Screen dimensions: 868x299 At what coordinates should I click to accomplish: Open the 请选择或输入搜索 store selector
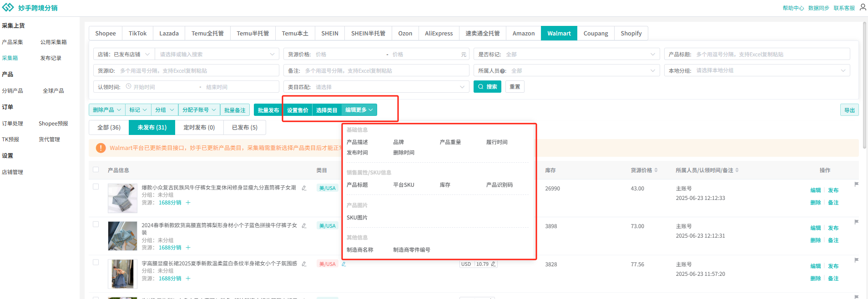click(217, 54)
